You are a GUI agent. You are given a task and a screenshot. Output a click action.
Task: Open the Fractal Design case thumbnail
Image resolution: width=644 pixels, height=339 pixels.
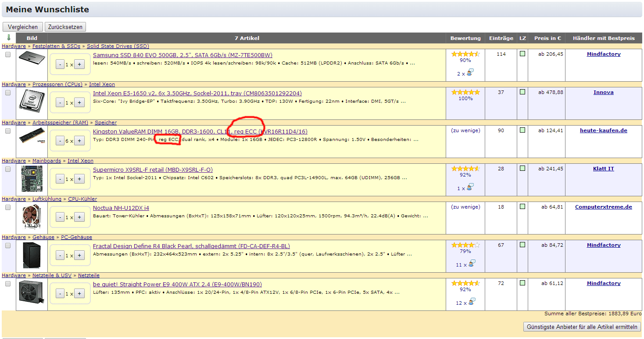[x=32, y=255]
